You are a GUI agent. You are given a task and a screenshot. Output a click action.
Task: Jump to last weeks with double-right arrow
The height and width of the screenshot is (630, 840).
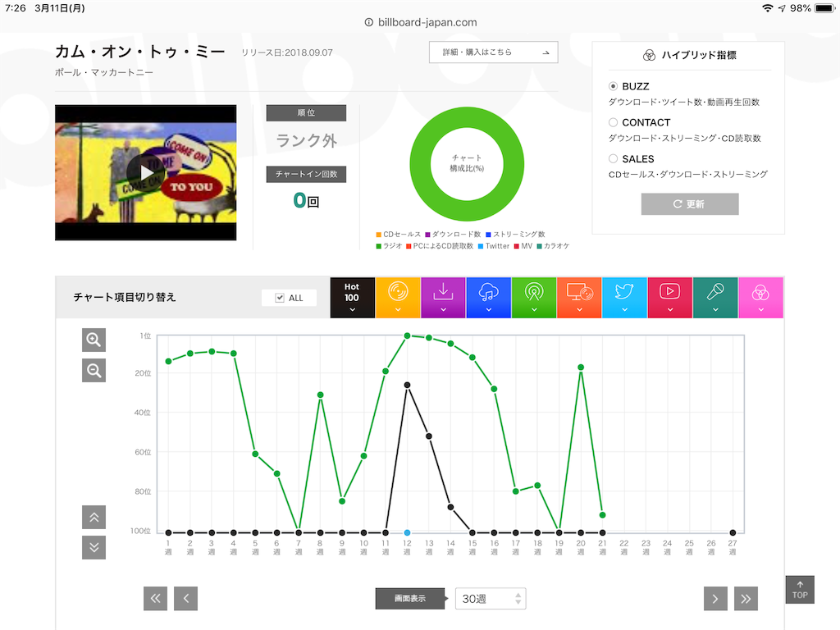pyautogui.click(x=746, y=598)
